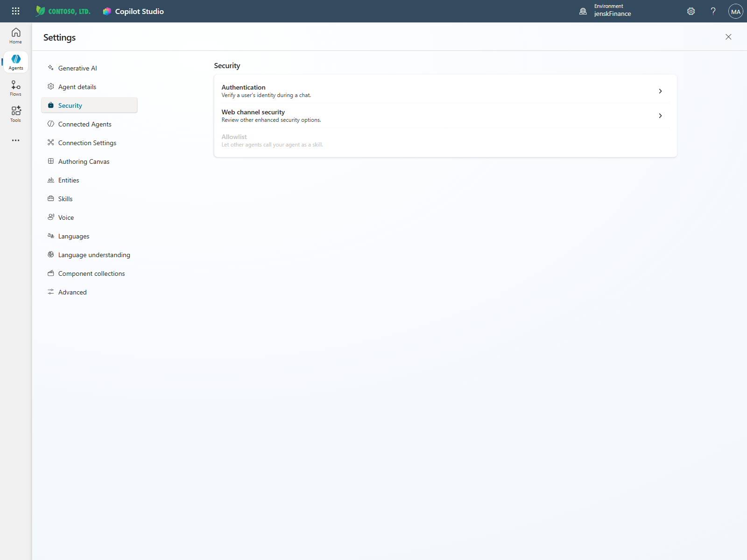The image size is (747, 560).
Task: Select Agent details settings tab
Action: tap(89, 87)
